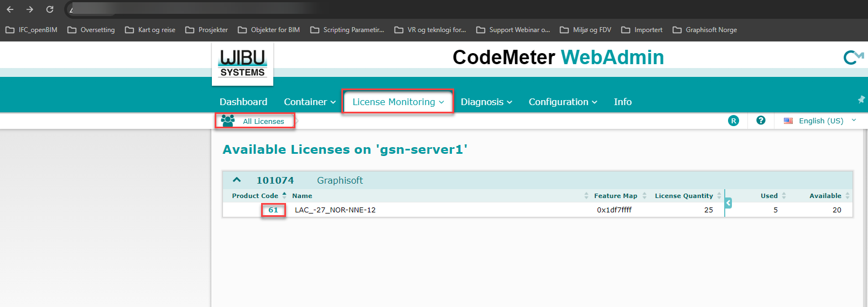Go to the Dashboard tab
This screenshot has width=868, height=307.
pyautogui.click(x=243, y=102)
